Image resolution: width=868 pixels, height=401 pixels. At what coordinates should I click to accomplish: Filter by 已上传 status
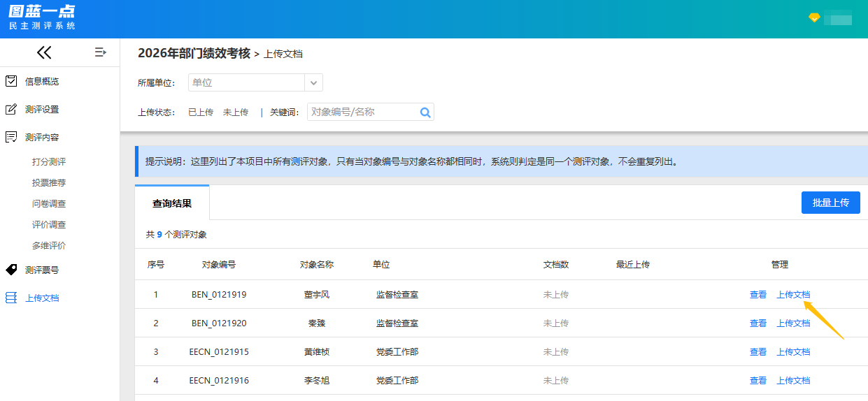[x=201, y=112]
